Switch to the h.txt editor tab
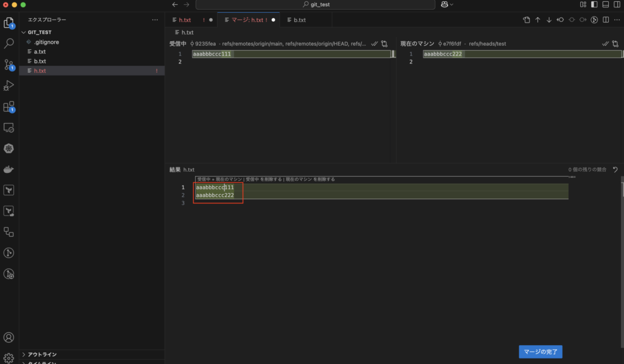This screenshot has width=624, height=364. pyautogui.click(x=191, y=20)
